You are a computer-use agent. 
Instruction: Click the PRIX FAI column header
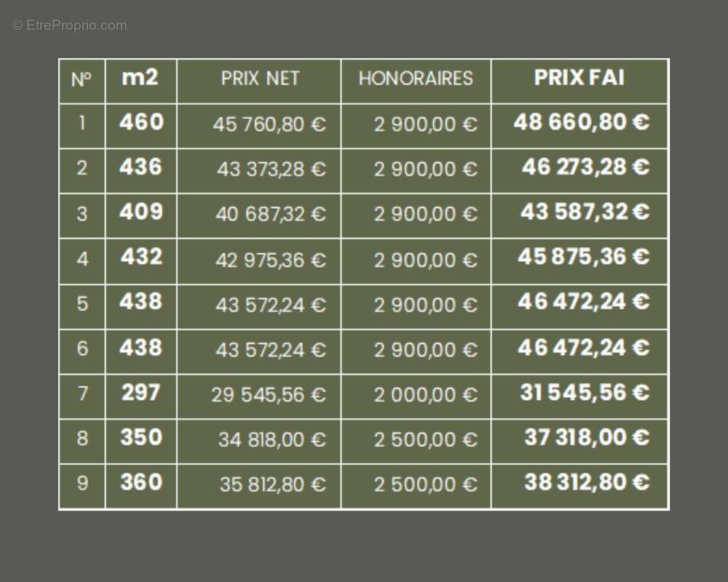pyautogui.click(x=579, y=78)
